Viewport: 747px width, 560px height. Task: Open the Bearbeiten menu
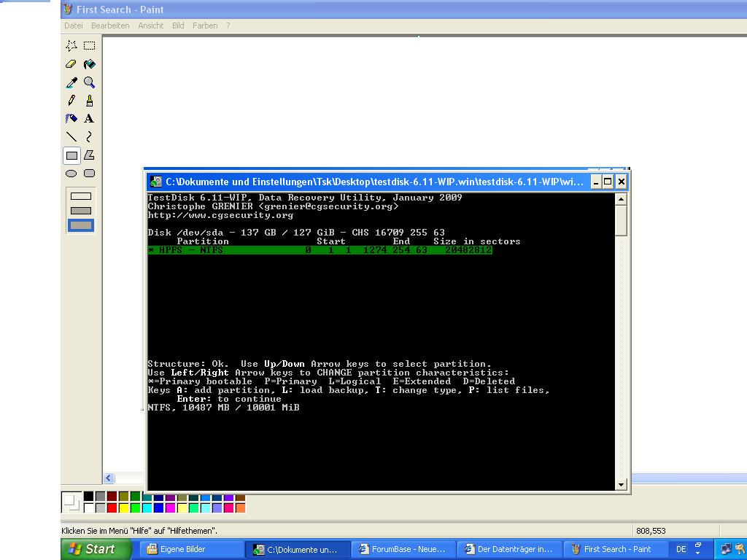(110, 26)
